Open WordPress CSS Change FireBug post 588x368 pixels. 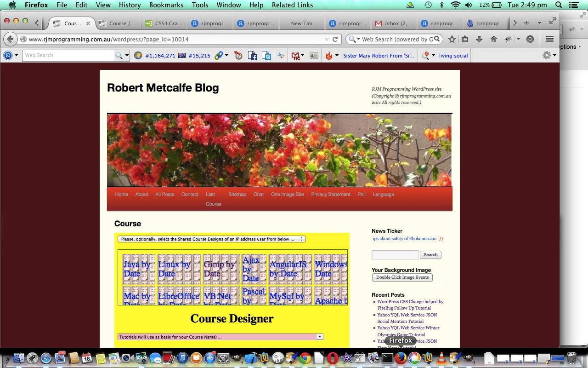[410, 305]
